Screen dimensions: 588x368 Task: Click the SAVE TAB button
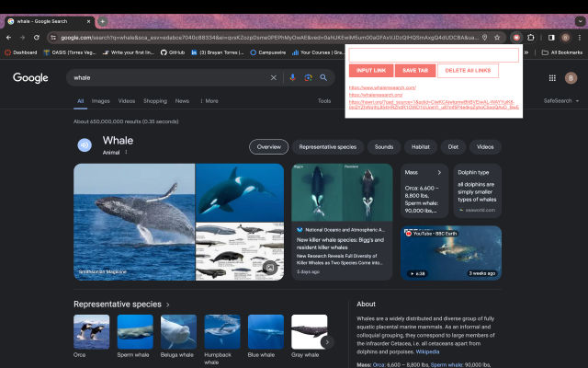(415, 70)
